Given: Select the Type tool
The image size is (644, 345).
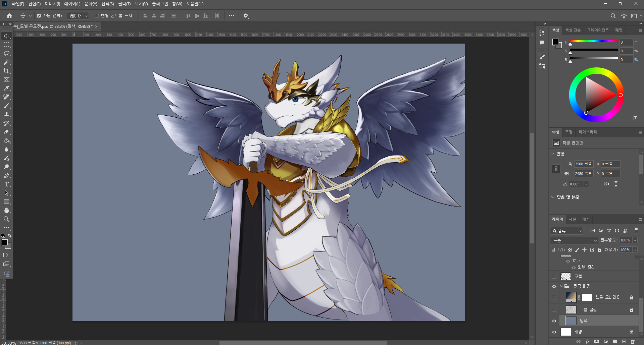Looking at the screenshot, I should point(6,184).
